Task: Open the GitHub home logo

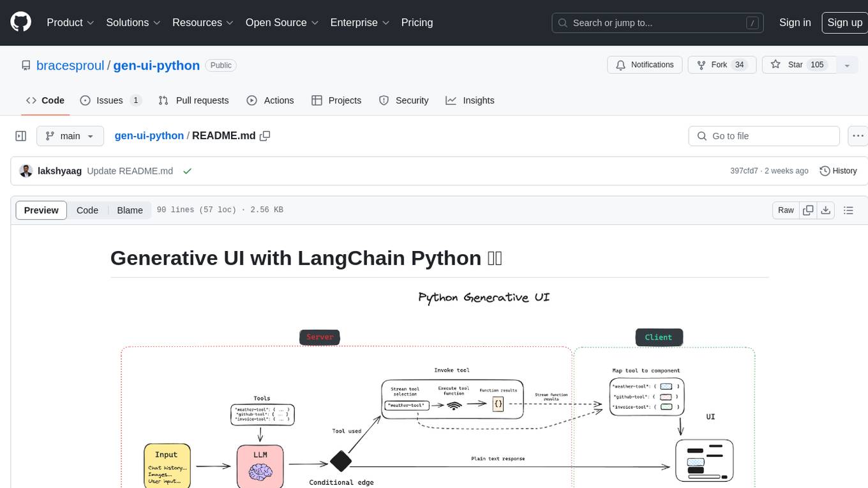Action: coord(20,22)
